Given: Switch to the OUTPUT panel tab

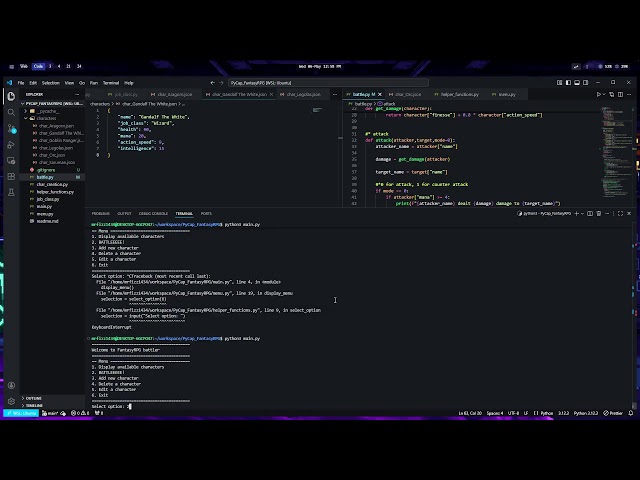Looking at the screenshot, I should click(x=124, y=213).
